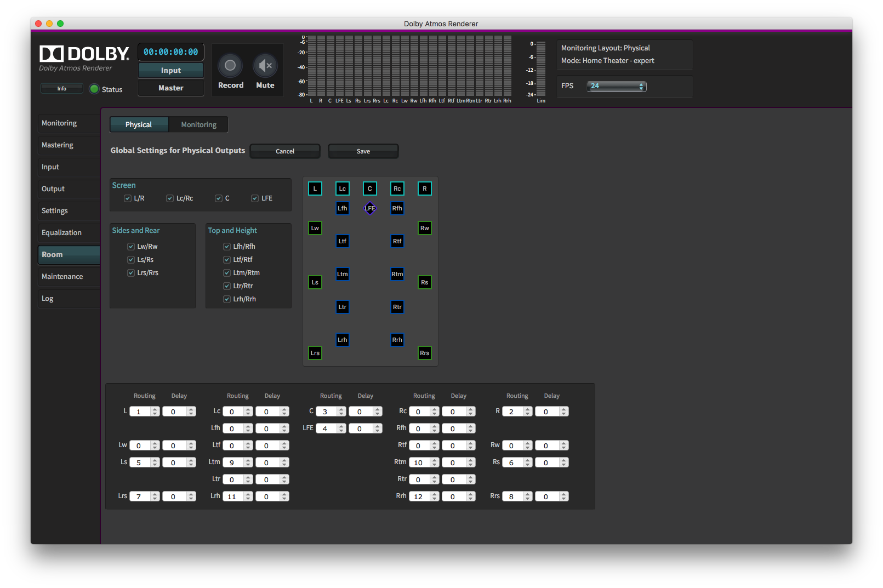Click the Rfh height speaker icon
Viewport: 883px width, 588px height.
pyautogui.click(x=397, y=208)
